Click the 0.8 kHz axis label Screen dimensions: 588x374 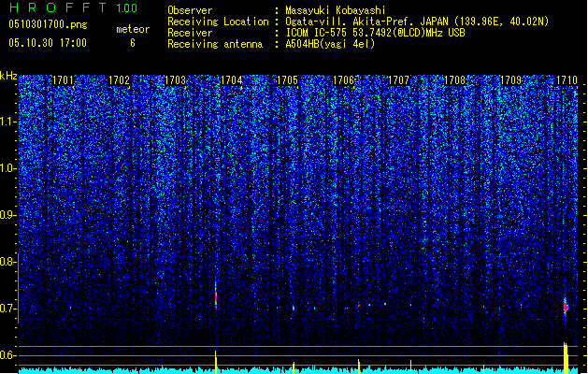(x=7, y=262)
